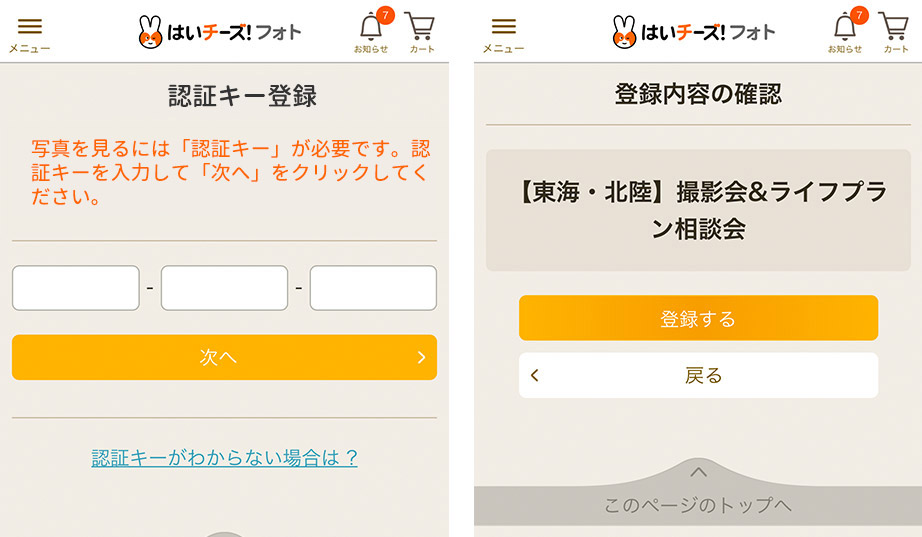The height and width of the screenshot is (537, 922).
Task: Click the up chevron above このページのトップへ
Action: coord(699,471)
